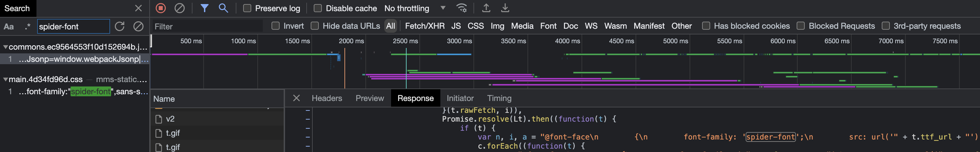Export HAR file download icon

[505, 8]
